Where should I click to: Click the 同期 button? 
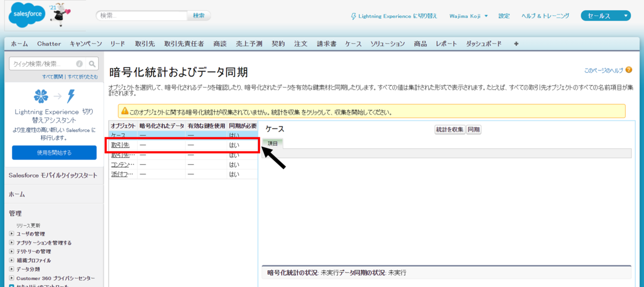click(473, 130)
